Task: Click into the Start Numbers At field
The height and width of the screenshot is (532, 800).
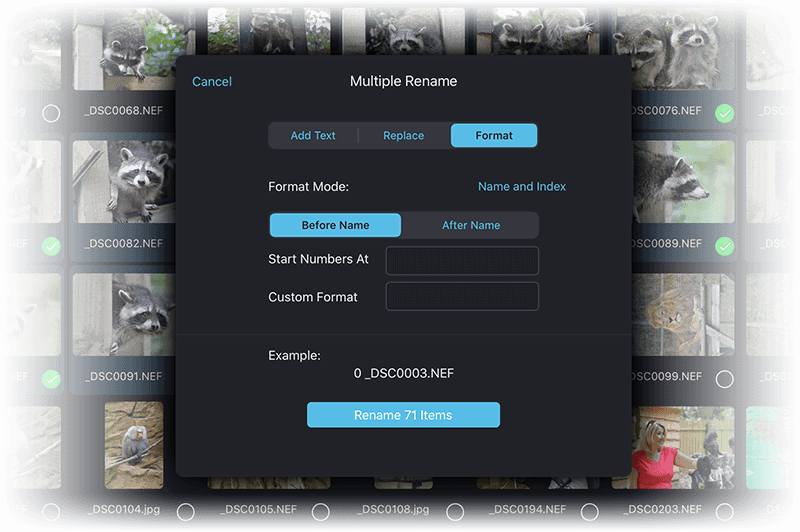Action: pyautogui.click(x=462, y=261)
